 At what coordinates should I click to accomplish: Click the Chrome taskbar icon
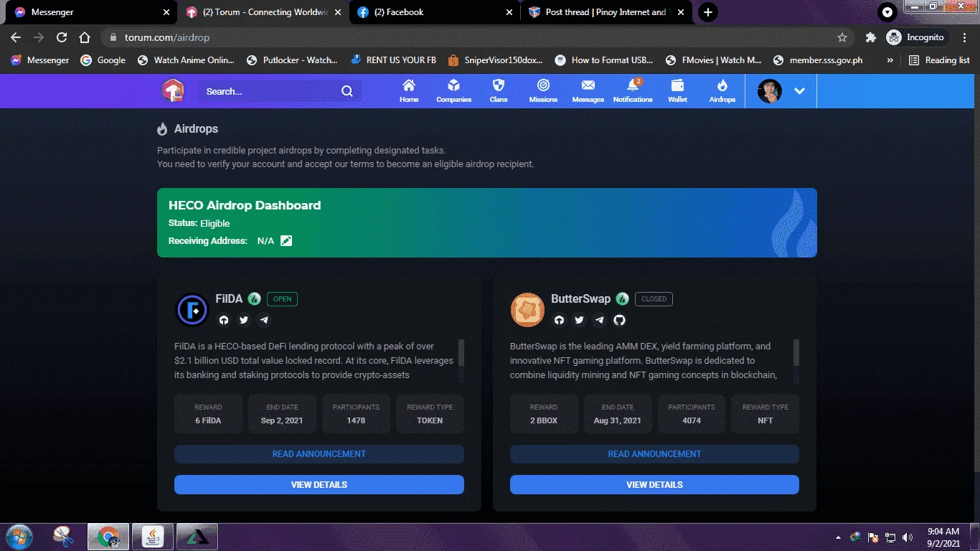108,537
